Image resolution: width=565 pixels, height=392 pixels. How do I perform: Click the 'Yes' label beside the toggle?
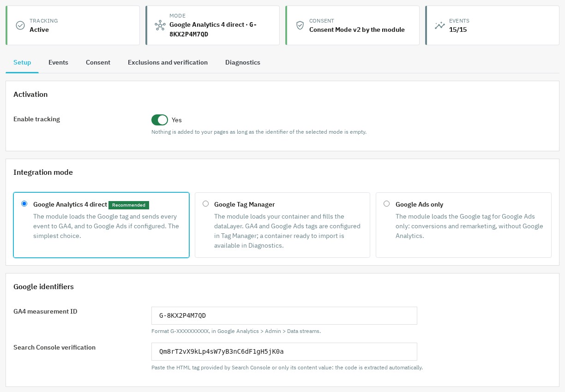click(177, 120)
